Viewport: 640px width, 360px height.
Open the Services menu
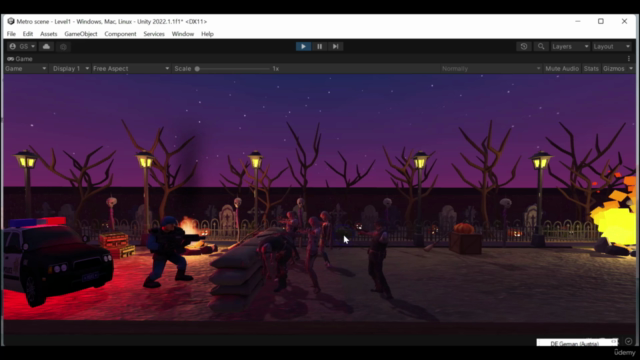point(154,34)
